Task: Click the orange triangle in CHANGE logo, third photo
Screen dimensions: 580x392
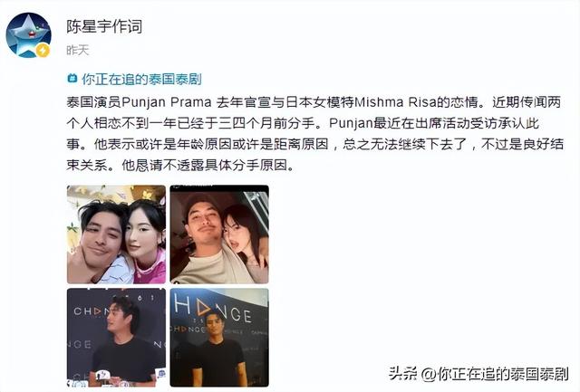Action: [97, 311]
